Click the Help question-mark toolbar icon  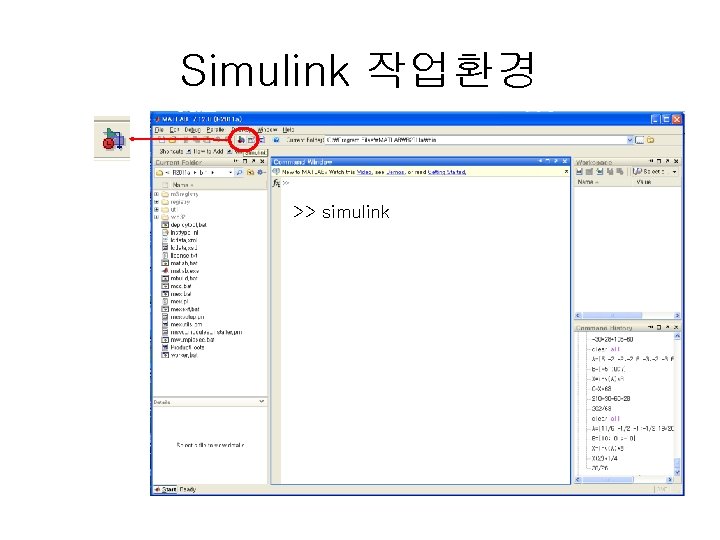click(276, 140)
